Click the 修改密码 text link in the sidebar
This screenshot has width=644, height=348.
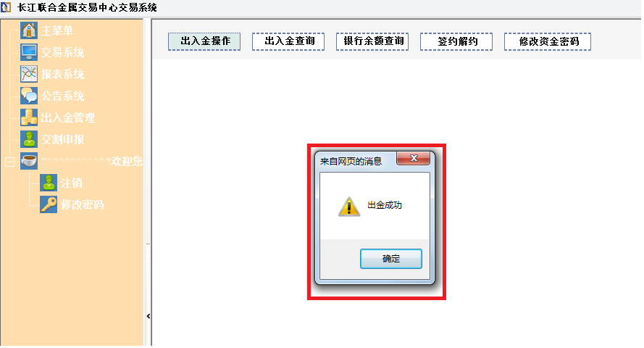pos(82,204)
